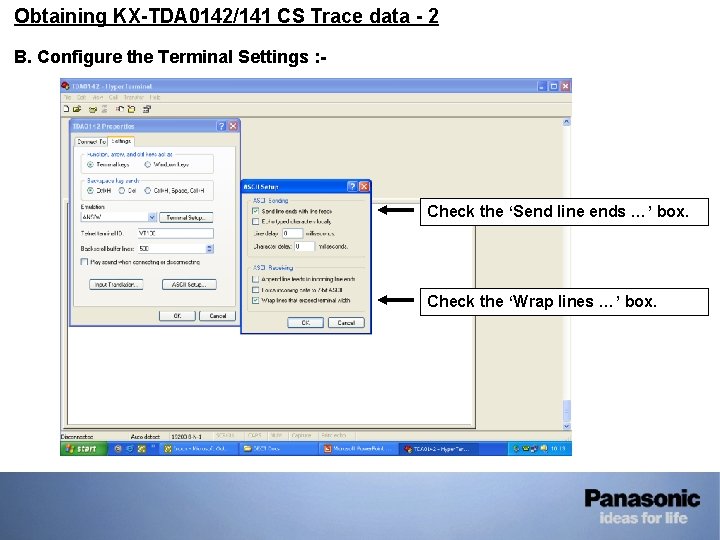
Task: Open the Microsoft PowerPoint taskbar item
Action: (358, 449)
